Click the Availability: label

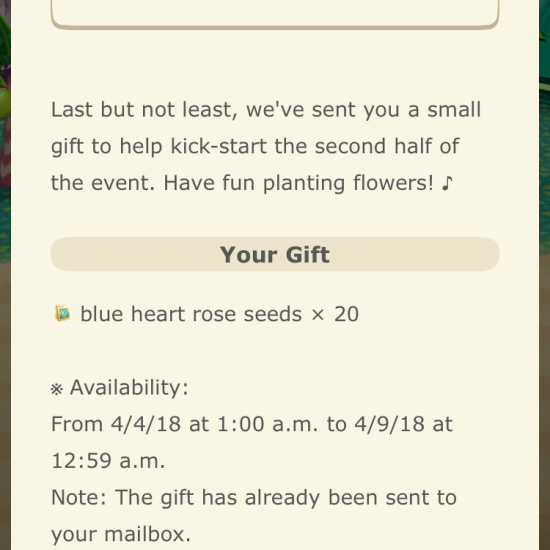click(129, 388)
